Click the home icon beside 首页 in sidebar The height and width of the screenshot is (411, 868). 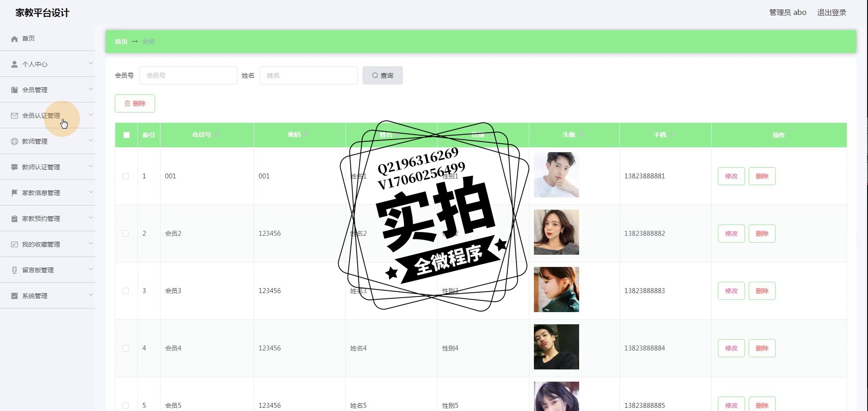click(x=14, y=39)
